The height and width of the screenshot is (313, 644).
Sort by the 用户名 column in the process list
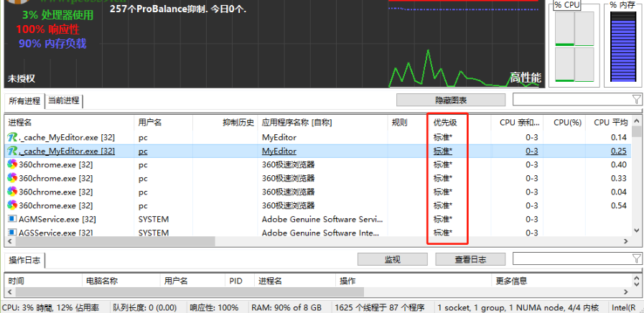(164, 123)
